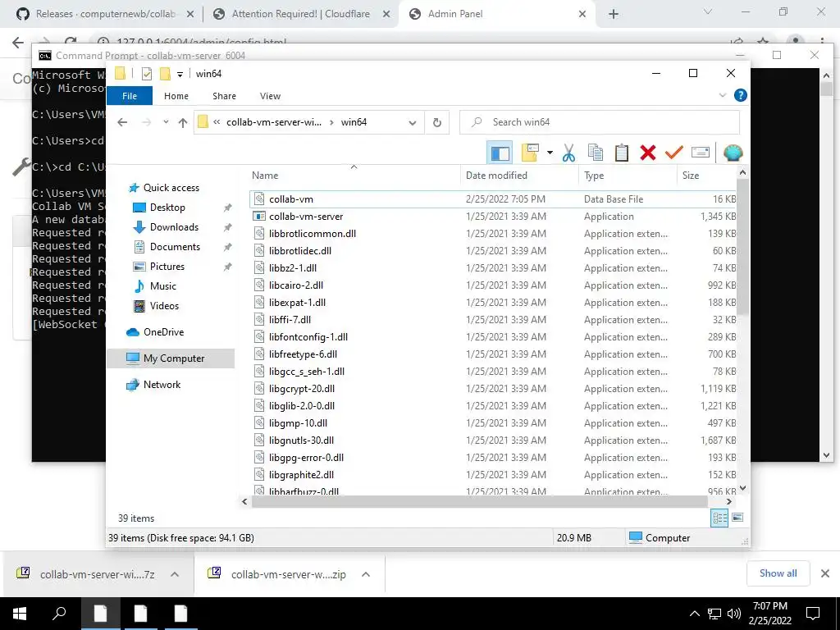Image resolution: width=840 pixels, height=630 pixels.
Task: Refresh the win64 folder view
Action: point(437,123)
